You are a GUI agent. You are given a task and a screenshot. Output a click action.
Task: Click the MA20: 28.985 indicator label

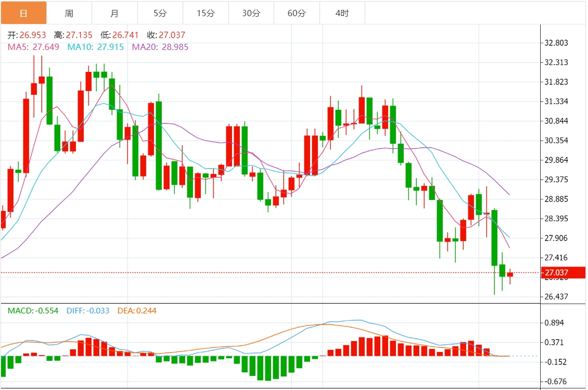160,47
